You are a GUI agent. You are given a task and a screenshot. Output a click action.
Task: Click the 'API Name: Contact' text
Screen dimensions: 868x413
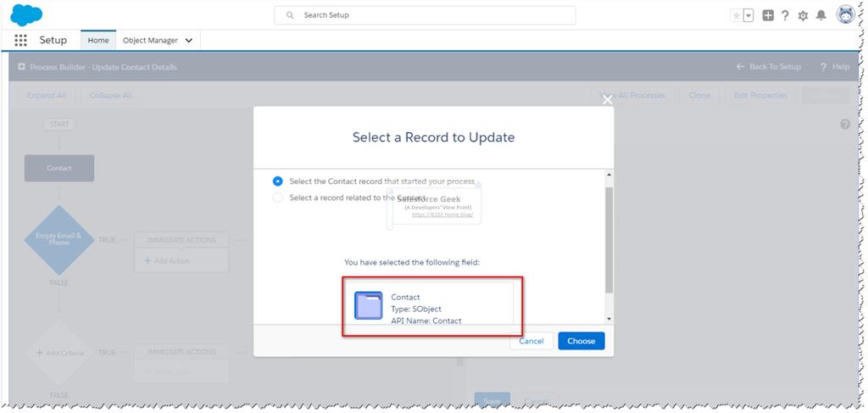pos(426,321)
